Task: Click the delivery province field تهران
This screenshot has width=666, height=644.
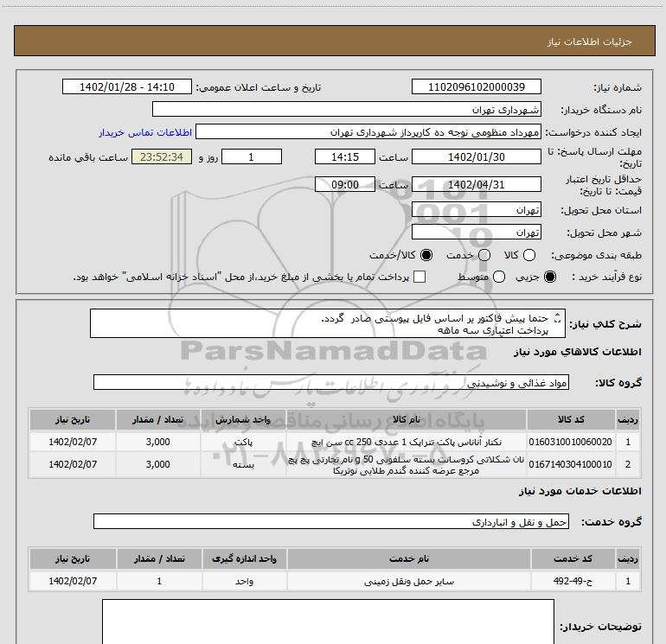Action: point(476,210)
